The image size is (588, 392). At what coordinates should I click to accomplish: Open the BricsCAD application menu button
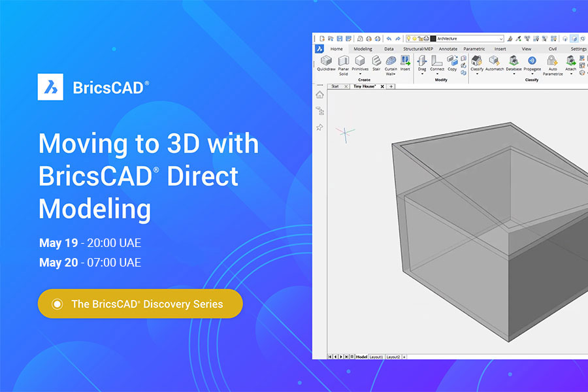coord(319,49)
